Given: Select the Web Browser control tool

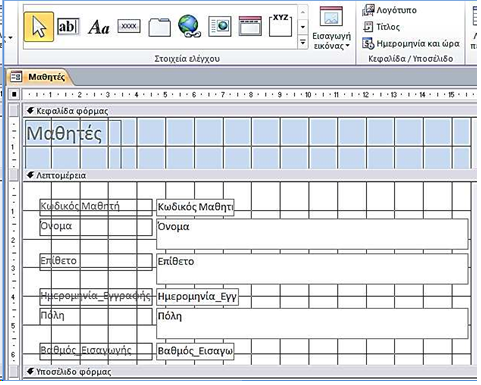Looking at the screenshot, I should pos(220,27).
